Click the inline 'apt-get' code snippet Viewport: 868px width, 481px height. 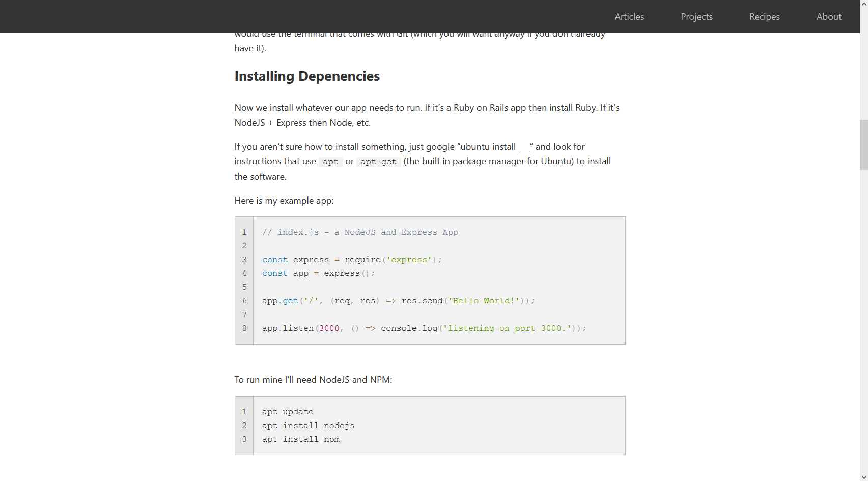pyautogui.click(x=378, y=162)
